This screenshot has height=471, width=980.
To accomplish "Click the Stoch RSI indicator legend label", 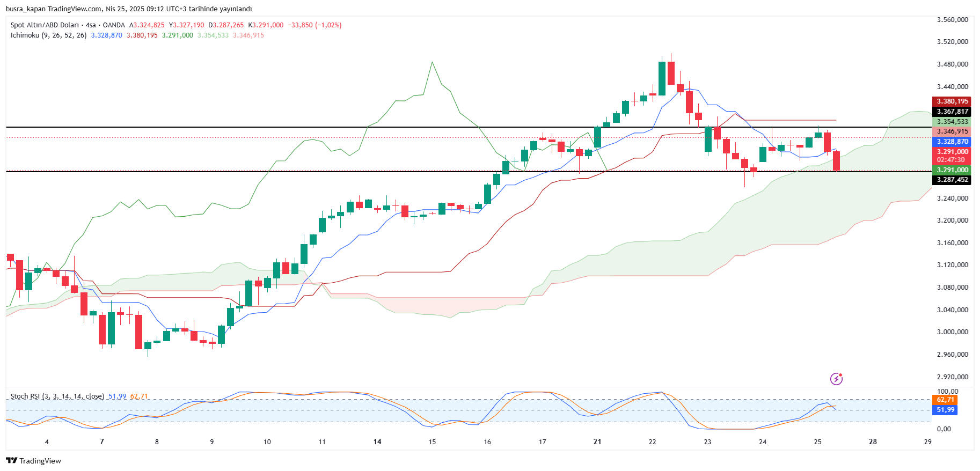I will click(x=57, y=396).
